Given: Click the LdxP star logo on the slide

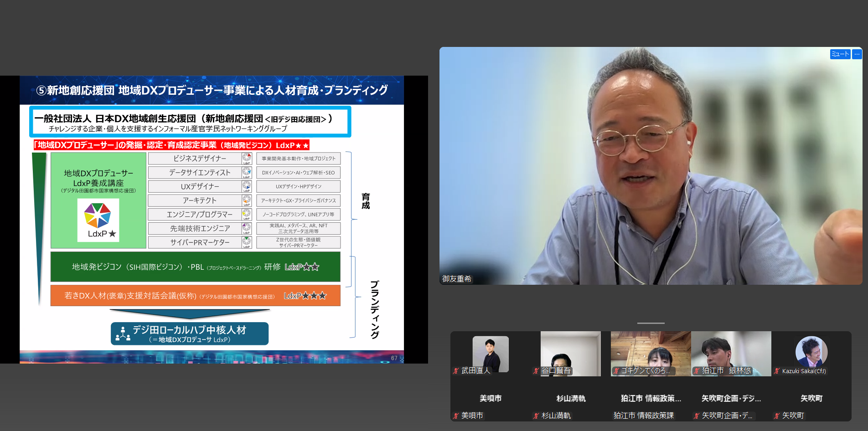Looking at the screenshot, I should click(x=98, y=220).
